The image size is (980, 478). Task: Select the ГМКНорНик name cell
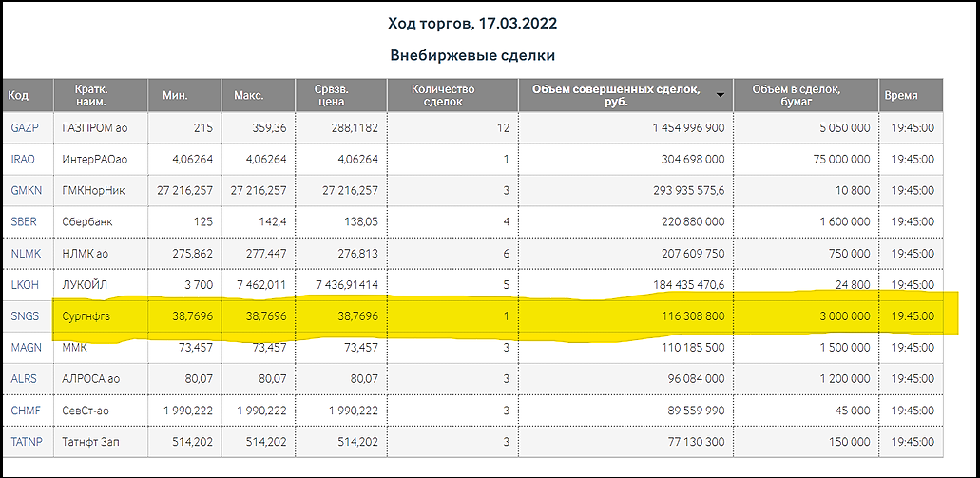[101, 191]
